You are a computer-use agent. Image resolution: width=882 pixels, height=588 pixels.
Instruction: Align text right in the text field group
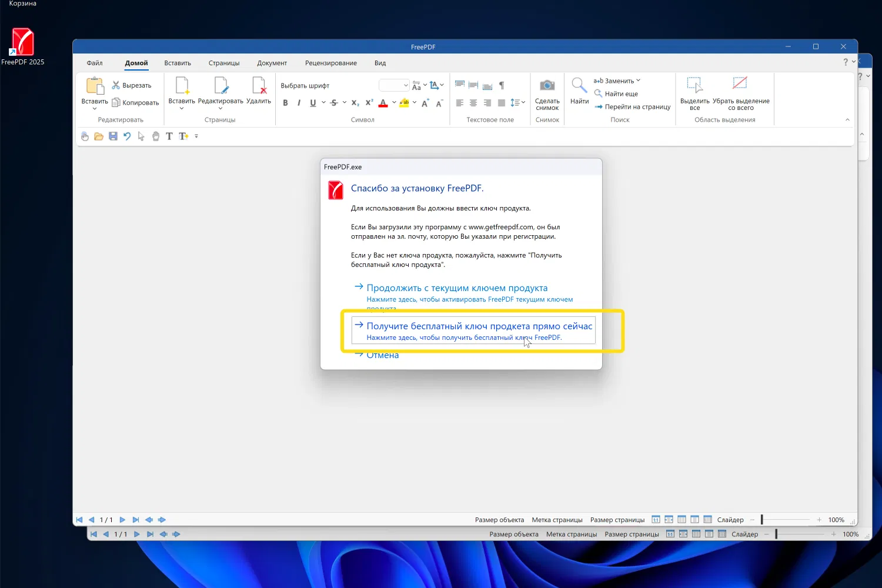(x=487, y=103)
